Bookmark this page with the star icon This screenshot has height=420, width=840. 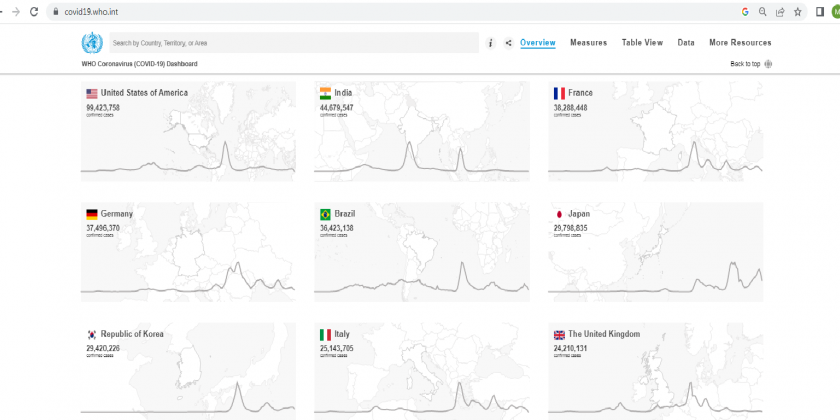pos(797,12)
